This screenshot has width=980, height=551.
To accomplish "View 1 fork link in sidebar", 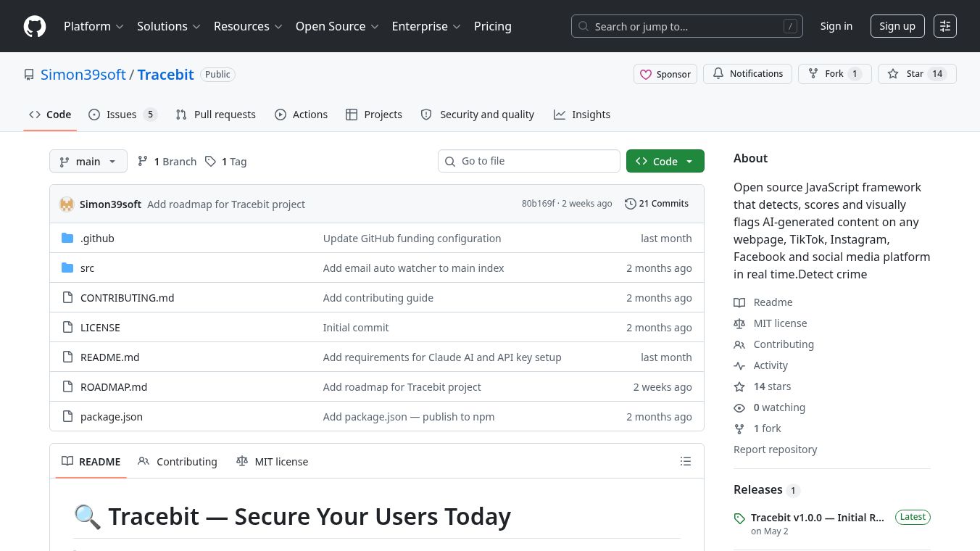I will [x=757, y=428].
